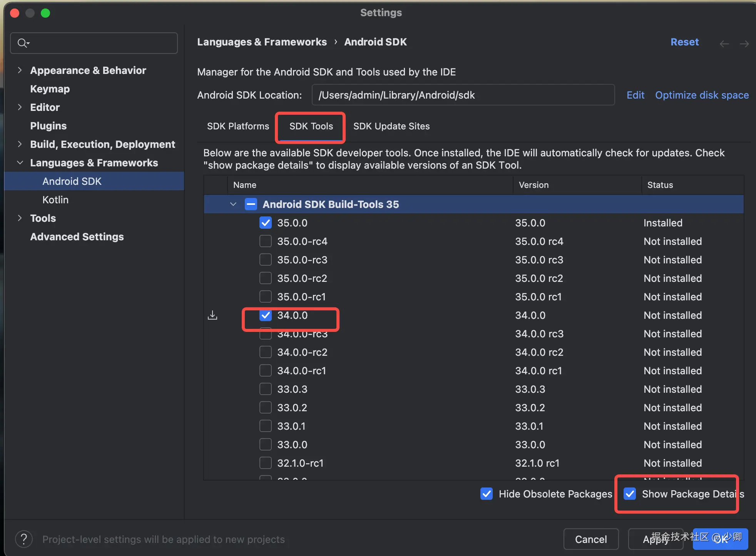Click the help question mark icon

[x=24, y=539]
